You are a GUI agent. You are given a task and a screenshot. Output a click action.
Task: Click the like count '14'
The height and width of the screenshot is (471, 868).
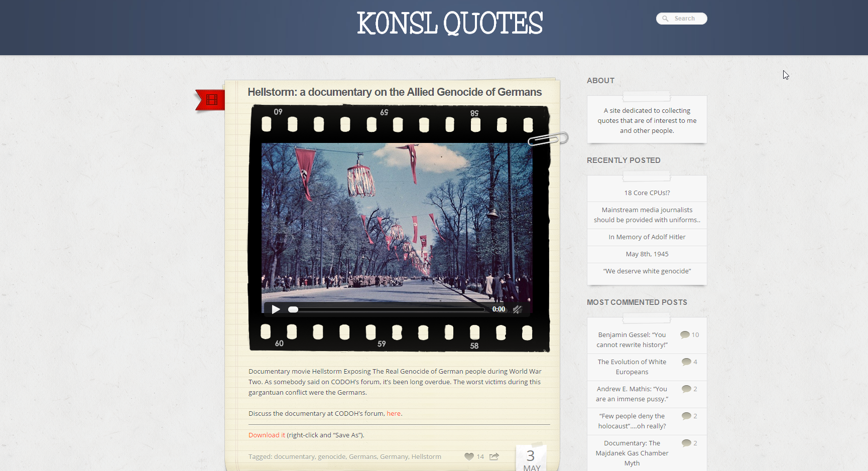(480, 456)
